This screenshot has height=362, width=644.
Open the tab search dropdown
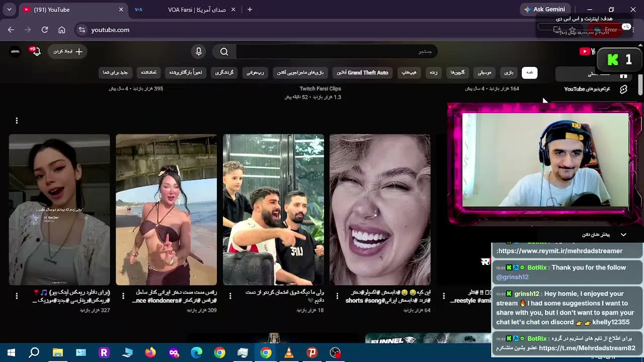(9, 10)
